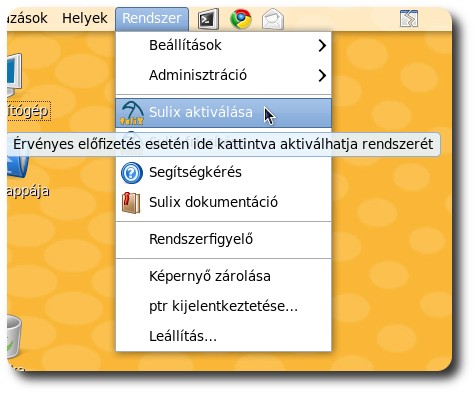The image size is (475, 394).
Task: Expand the Adminisztráció submenu arrow
Action: point(322,75)
